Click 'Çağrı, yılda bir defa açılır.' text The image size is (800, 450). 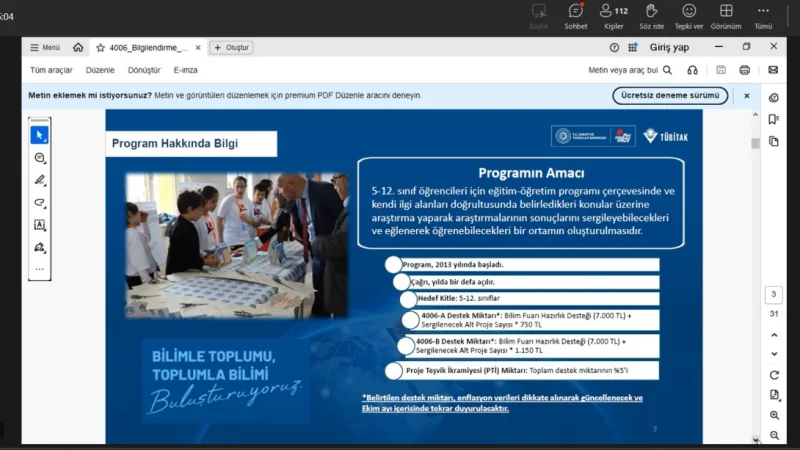453,282
